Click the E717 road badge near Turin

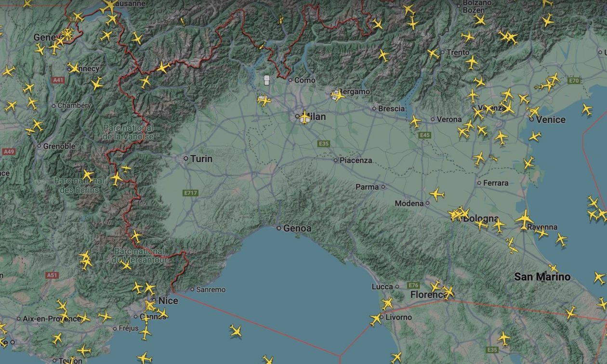click(x=191, y=193)
